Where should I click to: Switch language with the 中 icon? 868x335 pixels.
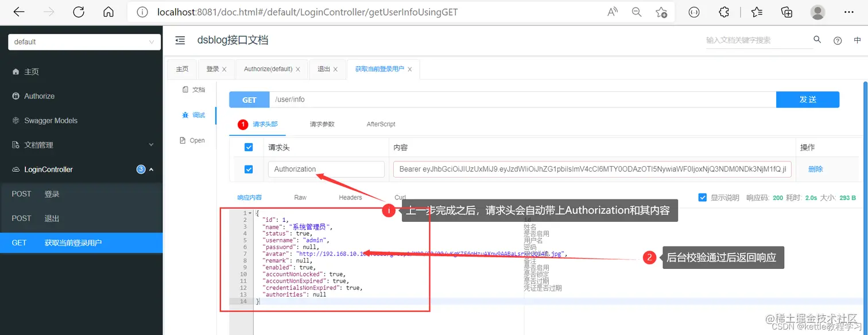(x=857, y=40)
